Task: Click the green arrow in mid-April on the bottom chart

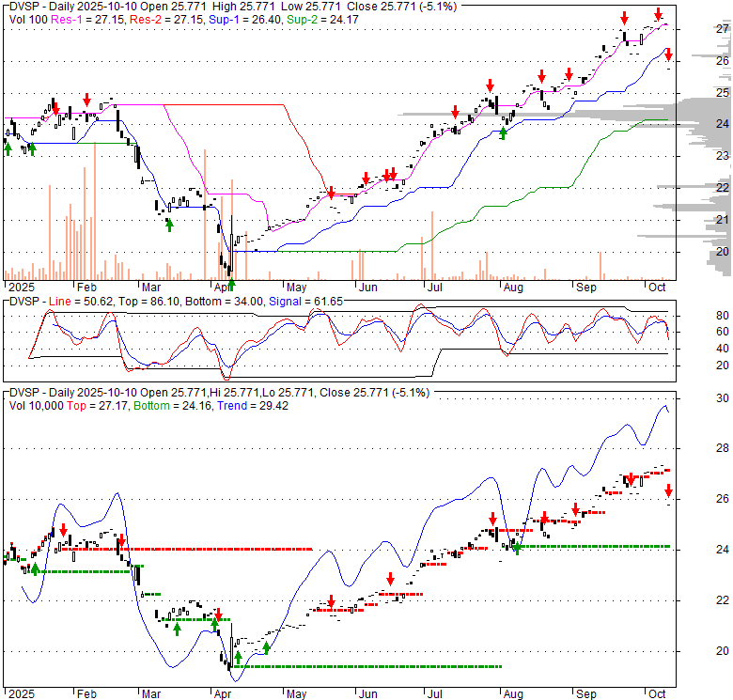Action: (x=267, y=647)
